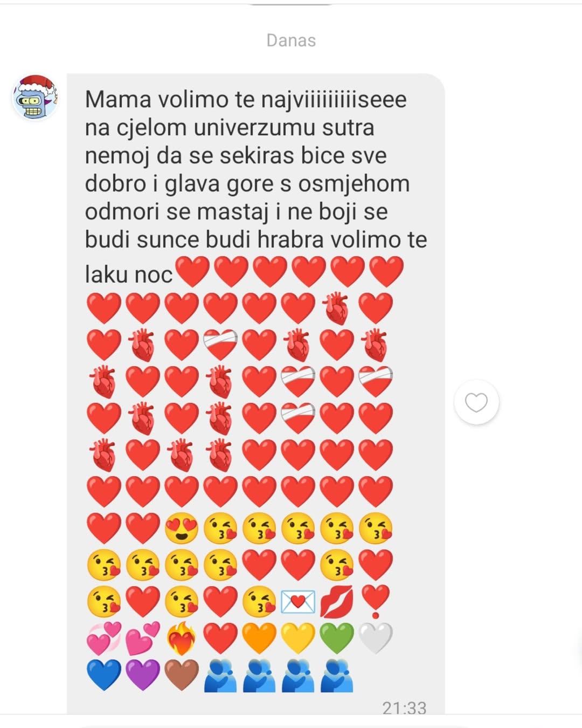
Task: Tap the revolving pink hearts emoji
Action: pyautogui.click(x=104, y=638)
